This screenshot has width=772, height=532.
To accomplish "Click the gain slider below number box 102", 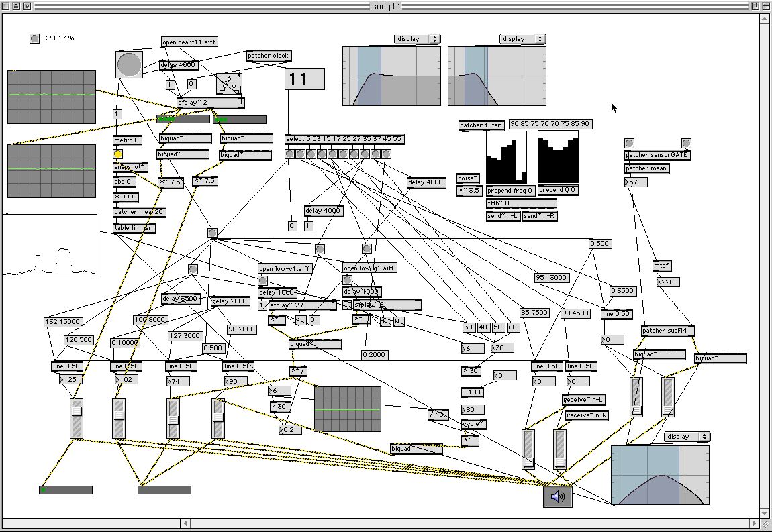I will (119, 419).
